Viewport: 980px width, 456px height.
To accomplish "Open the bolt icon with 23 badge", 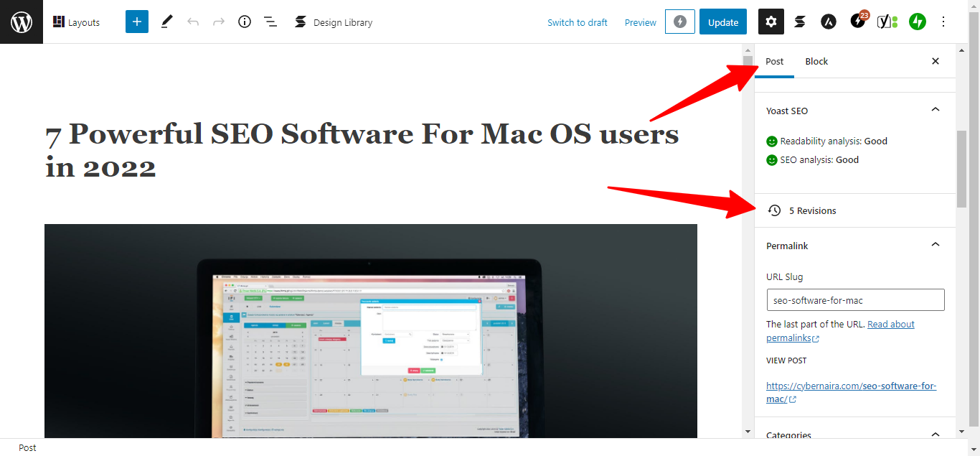I will click(x=859, y=21).
